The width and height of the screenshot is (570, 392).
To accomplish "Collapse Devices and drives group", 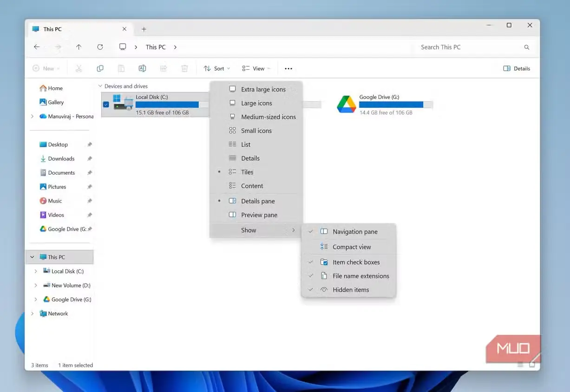I will [x=100, y=86].
